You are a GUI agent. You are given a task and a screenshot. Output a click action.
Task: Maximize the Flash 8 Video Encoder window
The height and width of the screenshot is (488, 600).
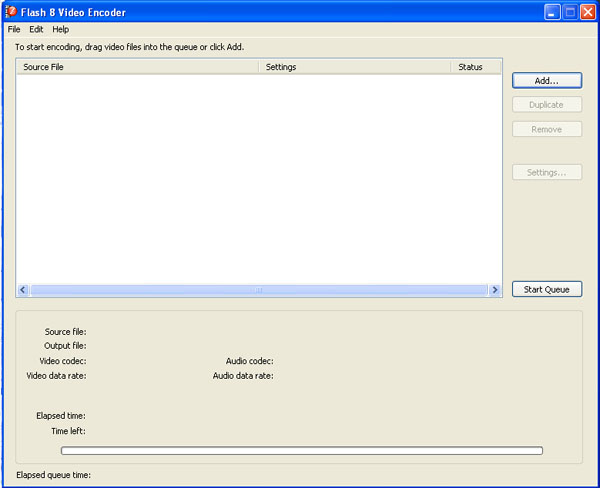pyautogui.click(x=570, y=12)
